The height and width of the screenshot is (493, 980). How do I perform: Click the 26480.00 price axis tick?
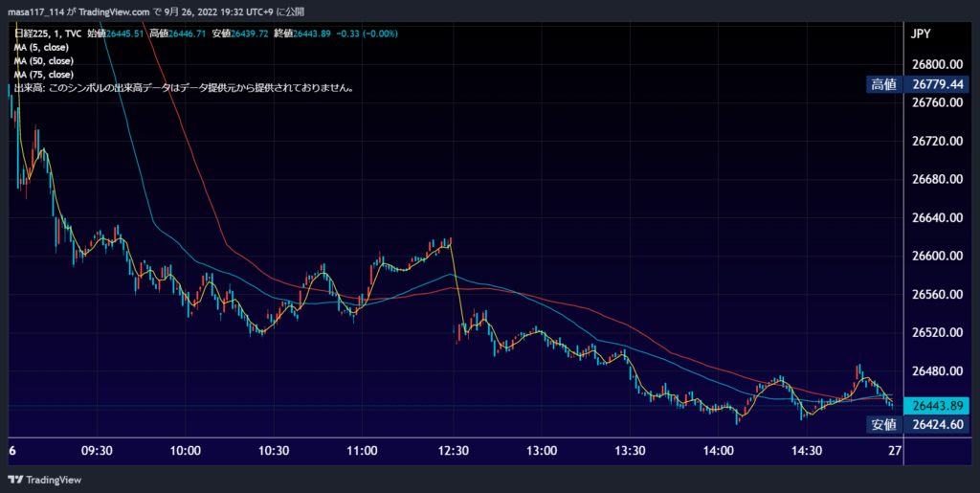(938, 371)
